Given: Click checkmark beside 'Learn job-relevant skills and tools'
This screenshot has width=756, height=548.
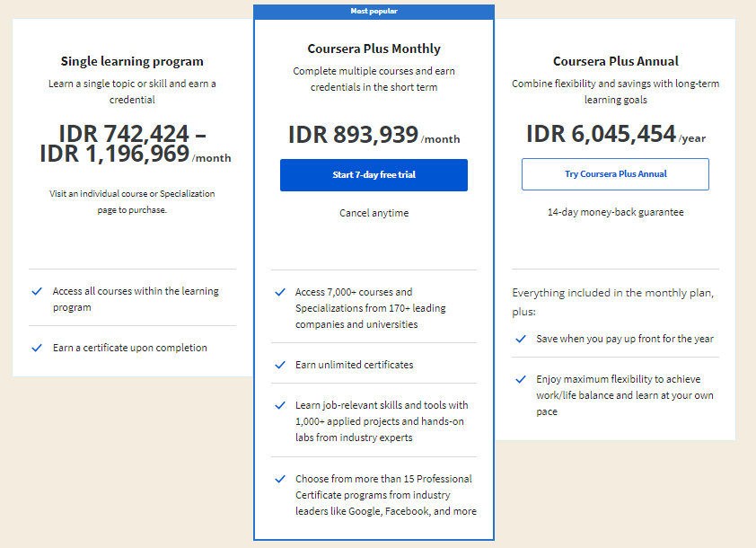Looking at the screenshot, I should 280,405.
